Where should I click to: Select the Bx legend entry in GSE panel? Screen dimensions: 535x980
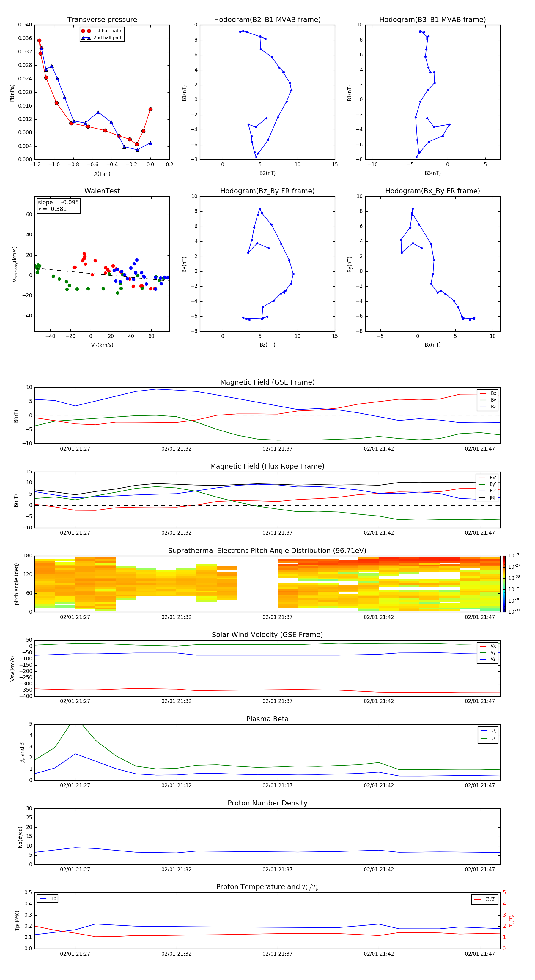[488, 393]
